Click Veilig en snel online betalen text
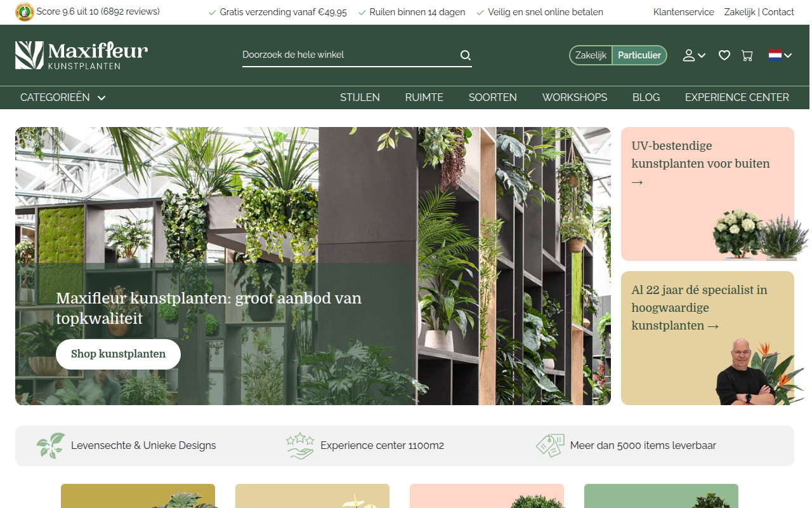 click(x=545, y=12)
